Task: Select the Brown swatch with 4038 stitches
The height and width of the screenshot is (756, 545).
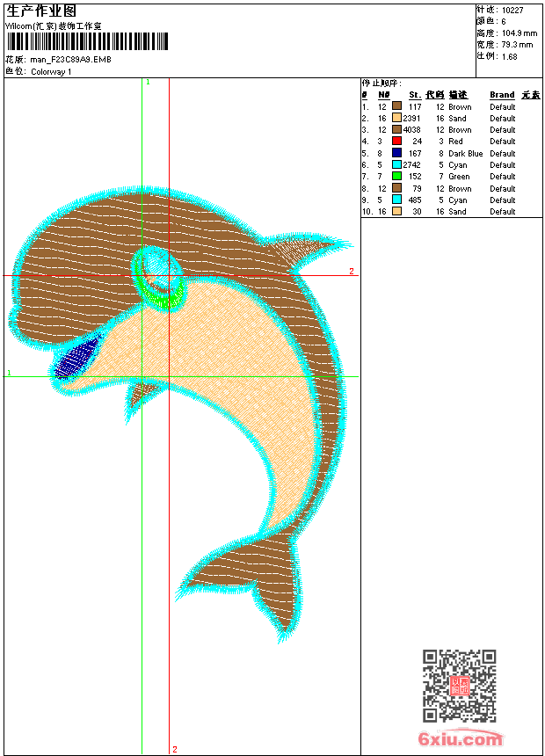Action: click(397, 129)
